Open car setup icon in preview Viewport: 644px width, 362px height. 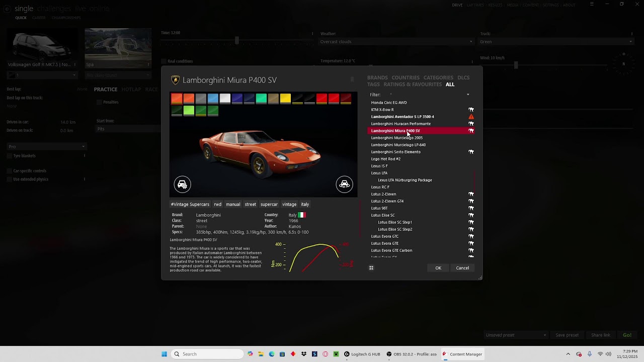point(182,185)
